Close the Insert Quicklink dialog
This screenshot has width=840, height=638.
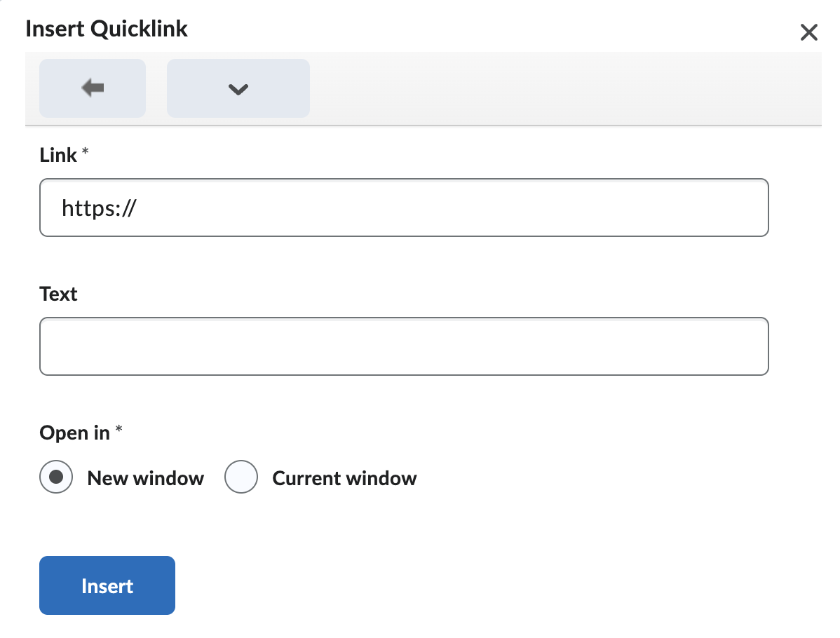point(808,32)
